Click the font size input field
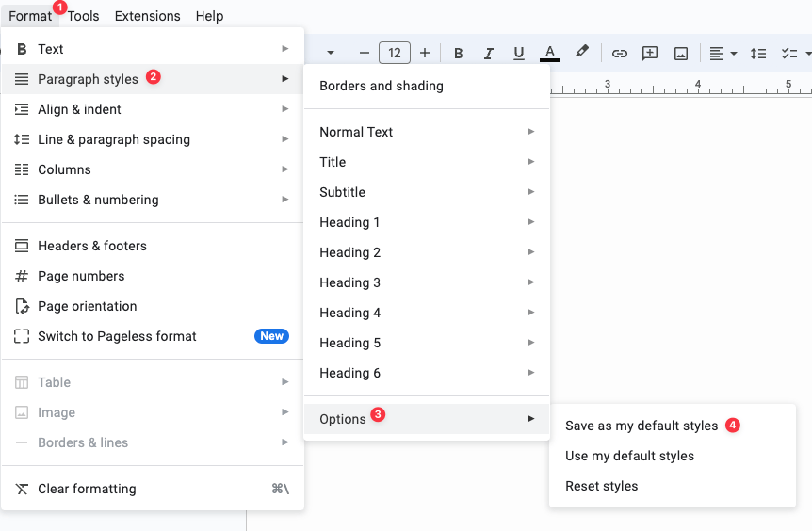Image resolution: width=812 pixels, height=531 pixels. coord(394,54)
